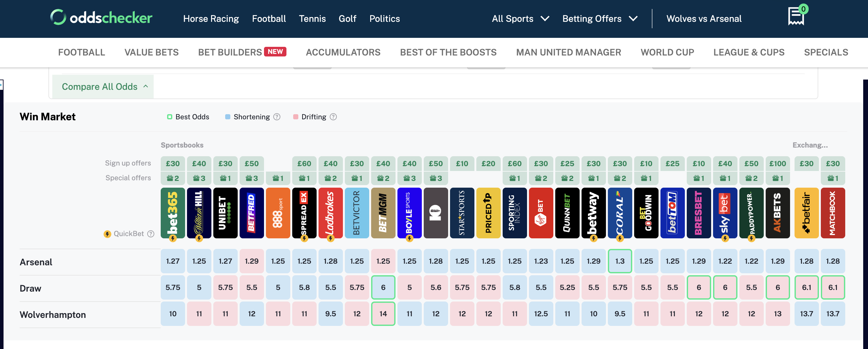Select the Betfair exchange logo

pos(807,213)
